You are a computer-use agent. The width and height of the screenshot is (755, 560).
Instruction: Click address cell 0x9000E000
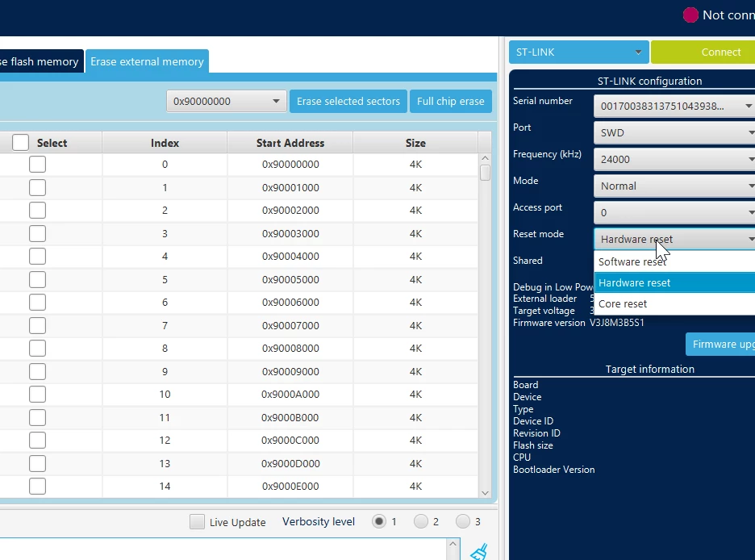click(x=290, y=487)
